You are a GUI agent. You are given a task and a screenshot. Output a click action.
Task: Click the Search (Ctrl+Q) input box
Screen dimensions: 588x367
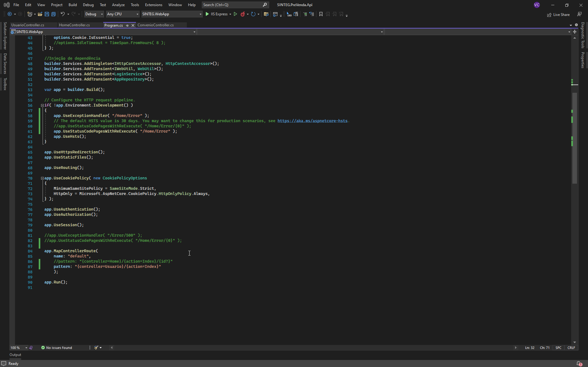[x=235, y=5]
